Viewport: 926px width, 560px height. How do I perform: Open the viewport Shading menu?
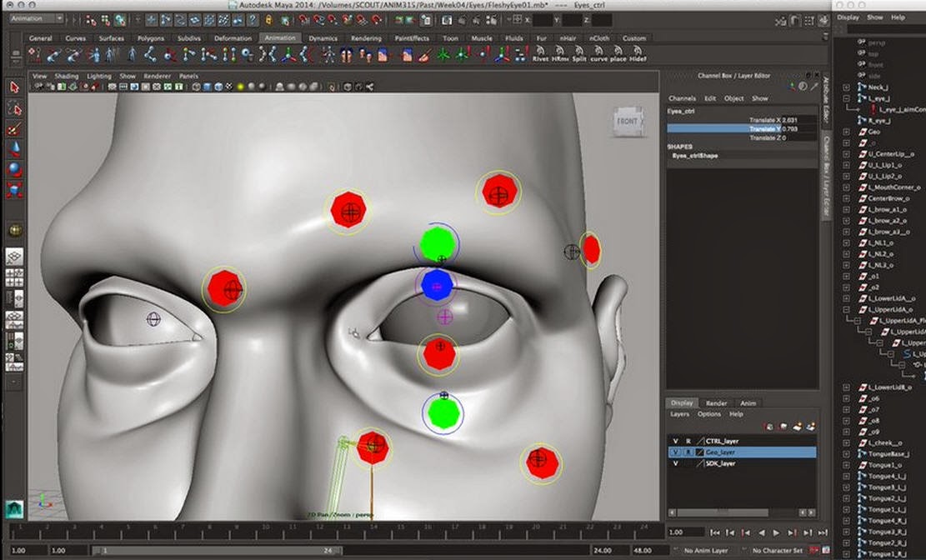click(x=66, y=76)
